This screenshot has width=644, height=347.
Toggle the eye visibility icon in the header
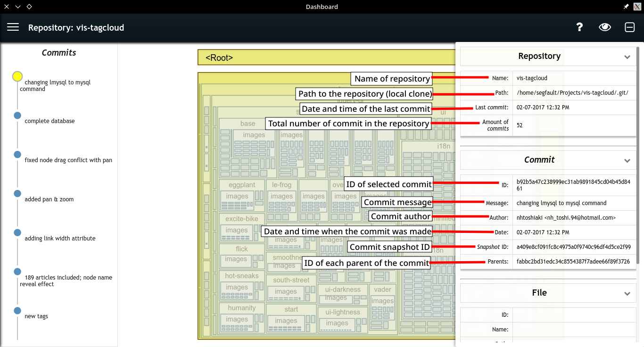click(x=604, y=27)
